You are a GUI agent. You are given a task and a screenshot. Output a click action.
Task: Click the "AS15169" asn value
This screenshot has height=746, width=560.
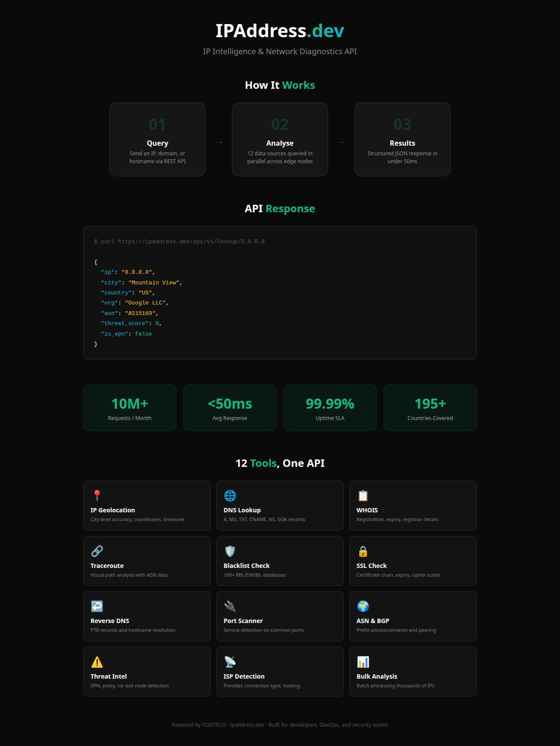(140, 313)
